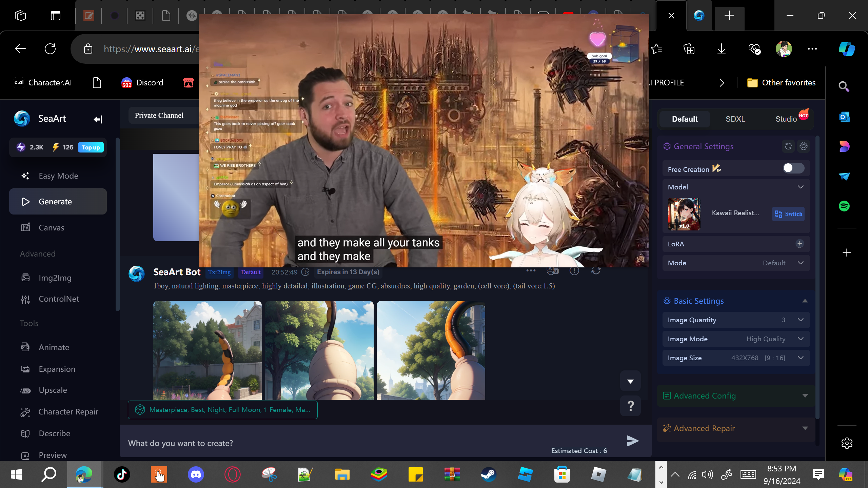Open Easy Mode from the sidebar

[x=58, y=176]
